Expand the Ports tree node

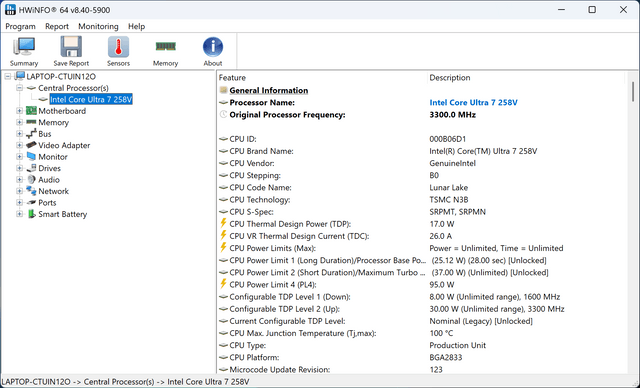click(20, 202)
